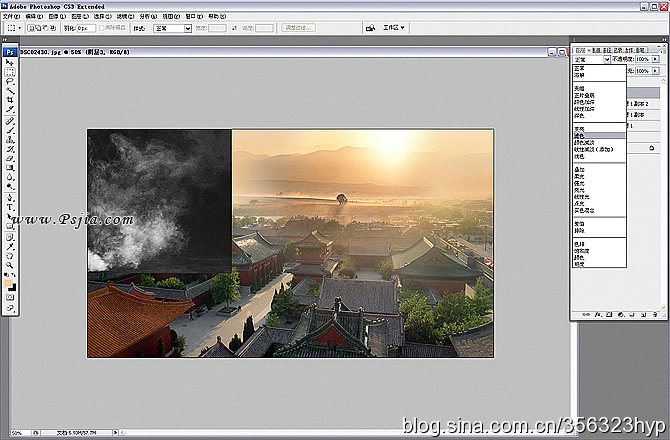Open the layer Opacity slider arrow
The height and width of the screenshot is (440, 670).
point(655,59)
